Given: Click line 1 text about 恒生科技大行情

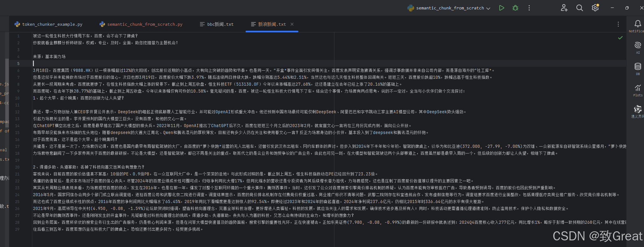Looking at the screenshot, I should (85, 36).
